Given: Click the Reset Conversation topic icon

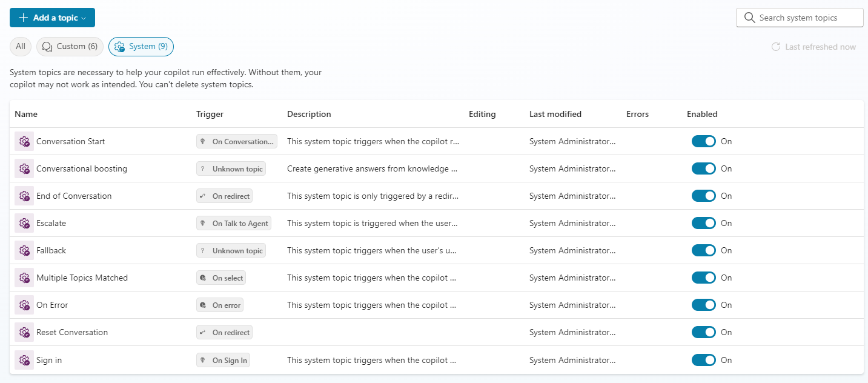Looking at the screenshot, I should [24, 332].
